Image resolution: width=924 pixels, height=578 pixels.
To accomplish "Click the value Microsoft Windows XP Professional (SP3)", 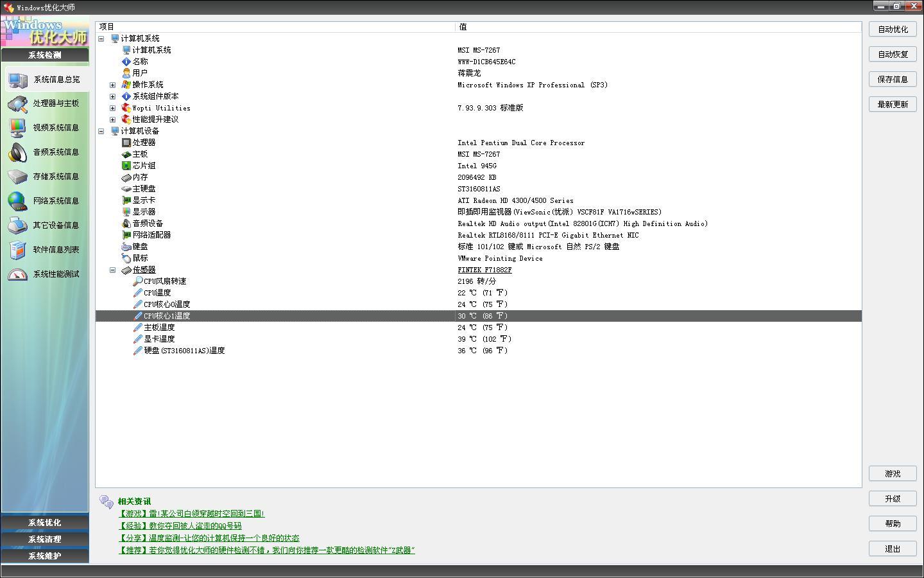I will click(533, 85).
